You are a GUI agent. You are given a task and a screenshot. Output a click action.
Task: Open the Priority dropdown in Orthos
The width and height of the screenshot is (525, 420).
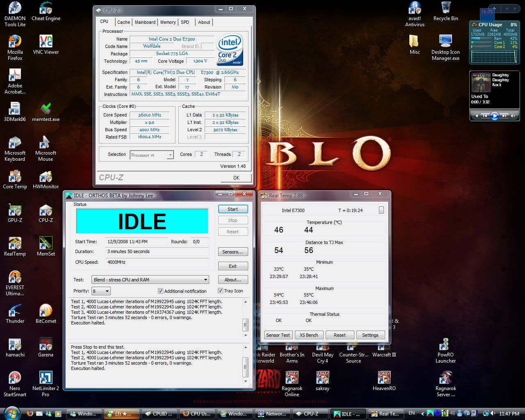107,291
